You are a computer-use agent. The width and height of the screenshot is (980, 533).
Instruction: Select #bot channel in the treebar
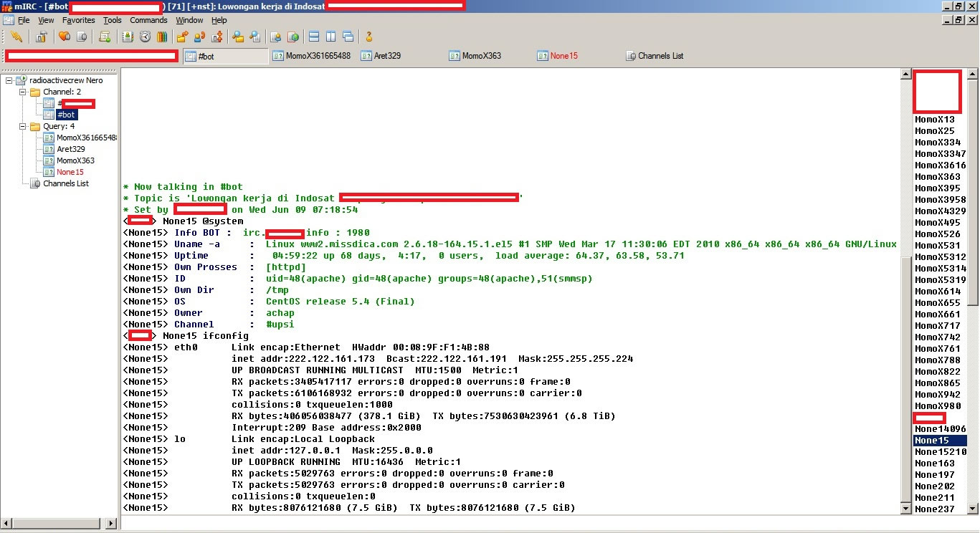[x=66, y=115]
